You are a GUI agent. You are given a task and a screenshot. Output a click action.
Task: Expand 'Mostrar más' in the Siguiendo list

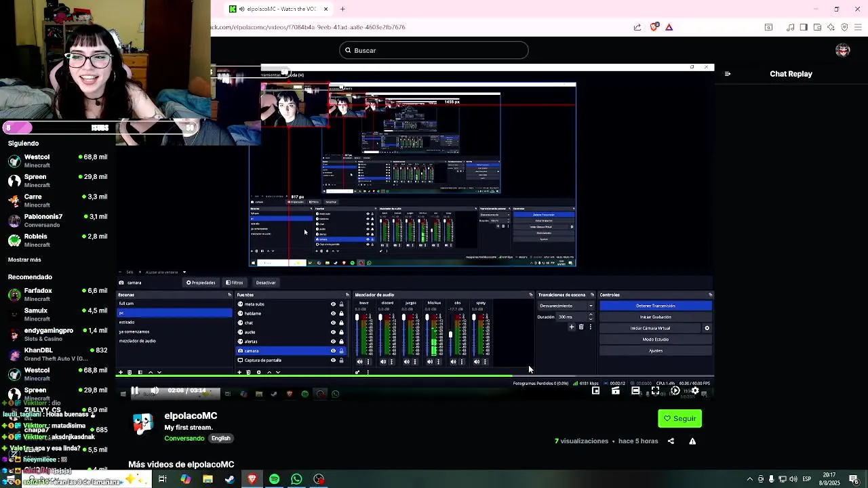pos(24,260)
